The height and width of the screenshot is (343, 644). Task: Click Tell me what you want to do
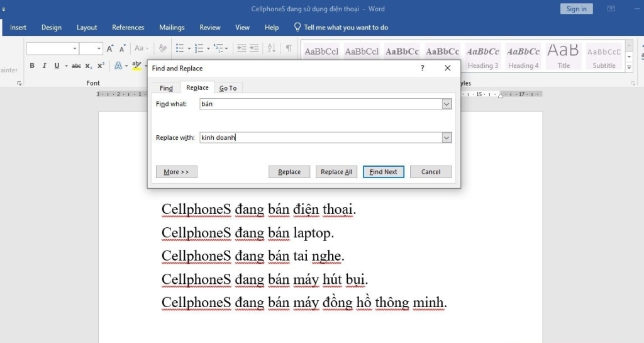[x=346, y=28]
